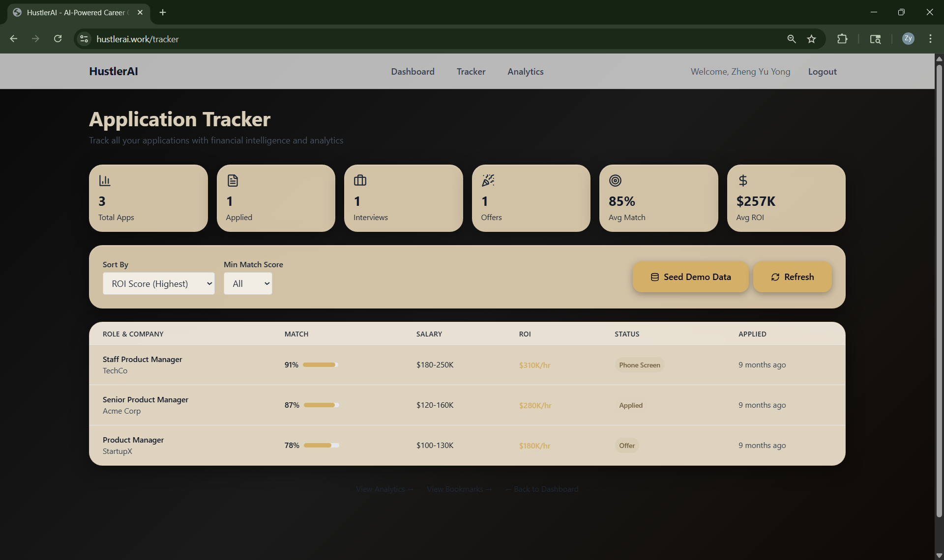This screenshot has height=560, width=944.
Task: Reload the page using browser refresh icon
Action: click(x=58, y=39)
